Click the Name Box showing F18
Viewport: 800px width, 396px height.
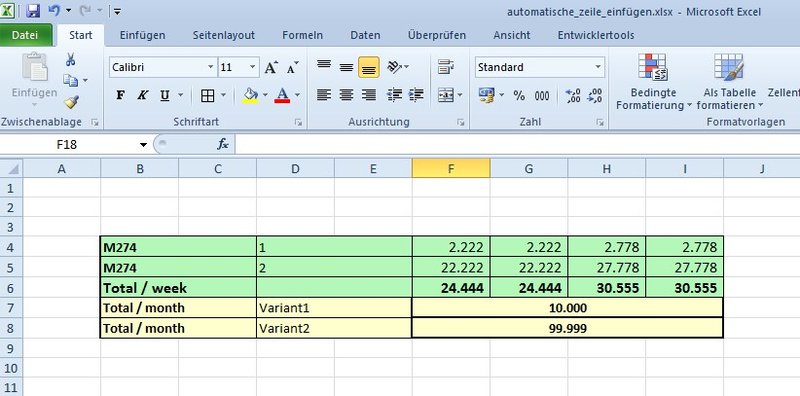[67, 145]
